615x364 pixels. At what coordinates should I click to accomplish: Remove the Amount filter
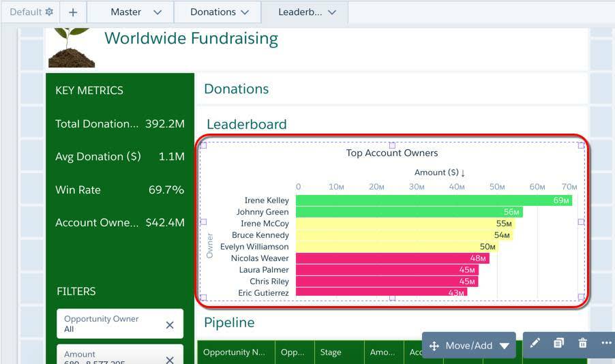tap(170, 359)
